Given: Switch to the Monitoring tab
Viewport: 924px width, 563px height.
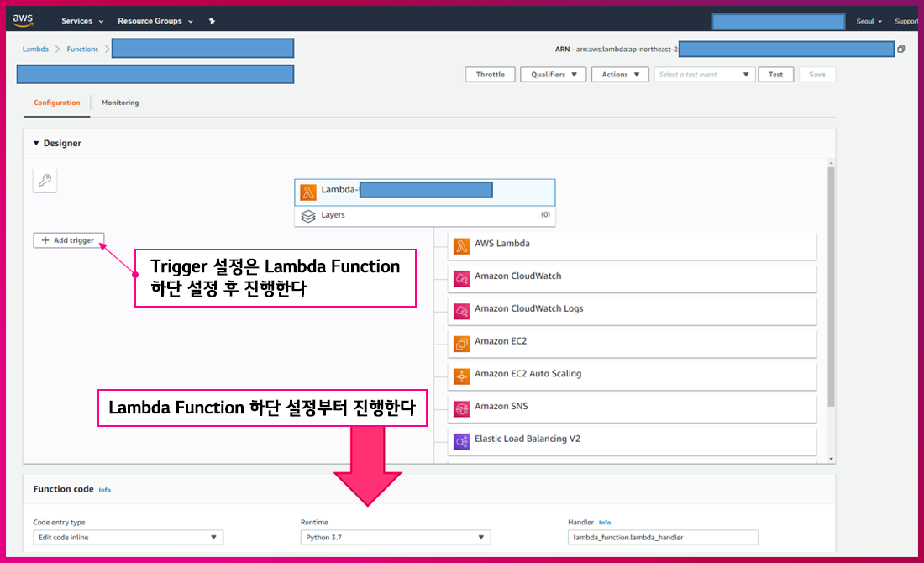Looking at the screenshot, I should pyautogui.click(x=120, y=103).
